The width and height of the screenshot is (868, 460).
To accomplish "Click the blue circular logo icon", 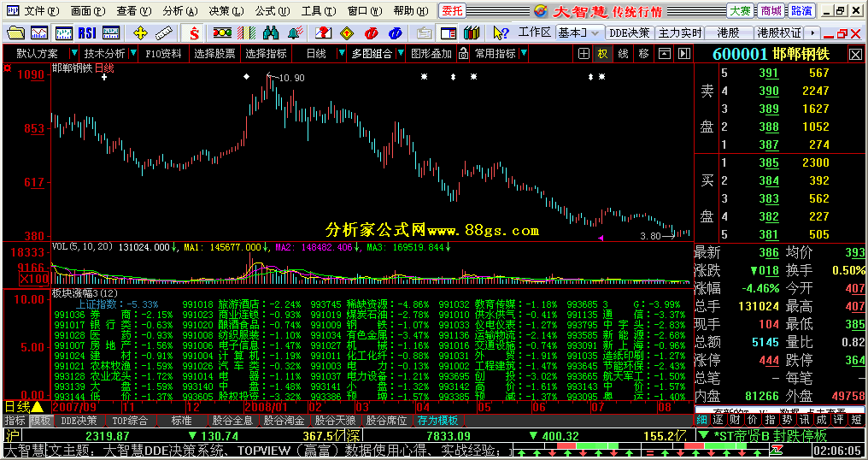I will point(396,33).
